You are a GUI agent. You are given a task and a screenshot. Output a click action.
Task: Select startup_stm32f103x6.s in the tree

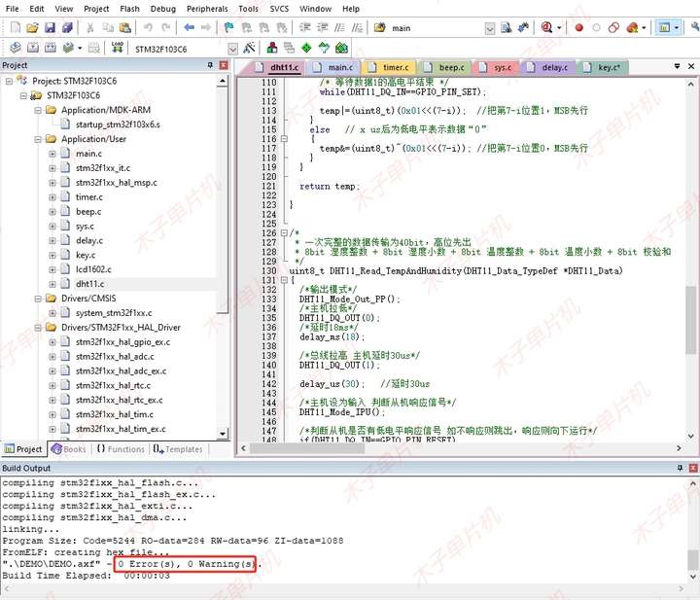tap(118, 124)
